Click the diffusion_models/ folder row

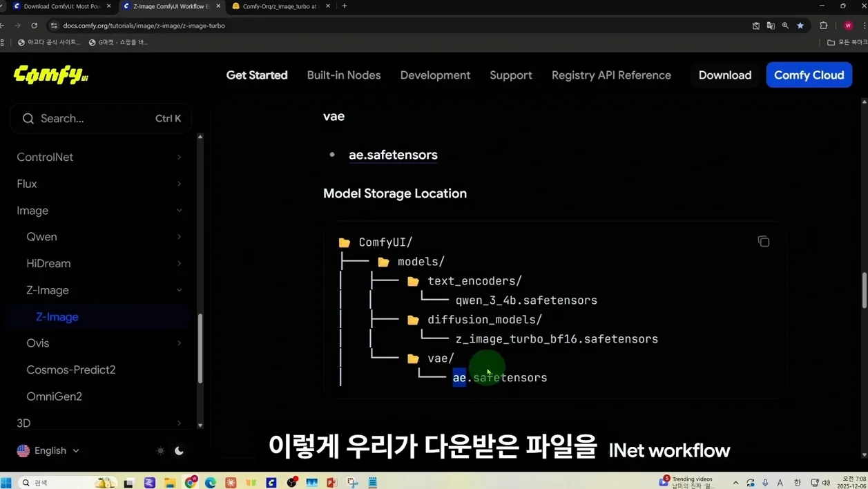(x=475, y=320)
